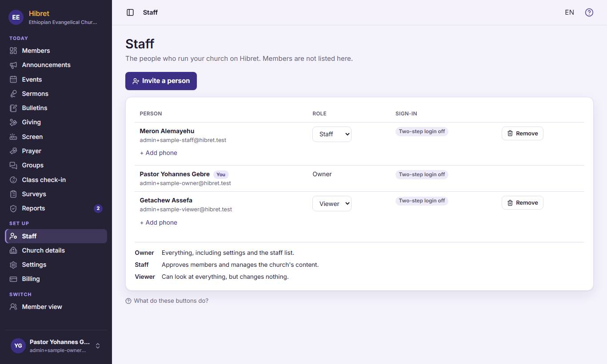Screen dimensions: 607x364
Task: Click the Groups chat icon
Action: (13, 165)
